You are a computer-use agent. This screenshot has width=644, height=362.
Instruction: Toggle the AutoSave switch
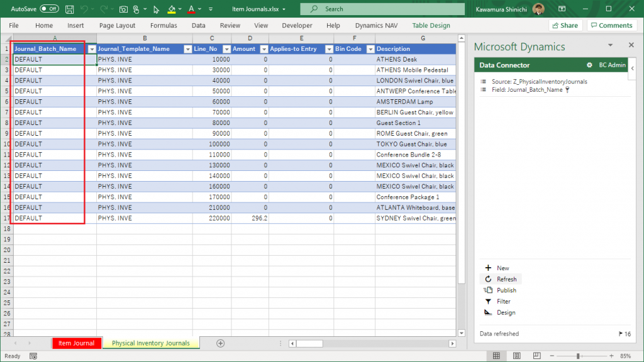pos(49,9)
